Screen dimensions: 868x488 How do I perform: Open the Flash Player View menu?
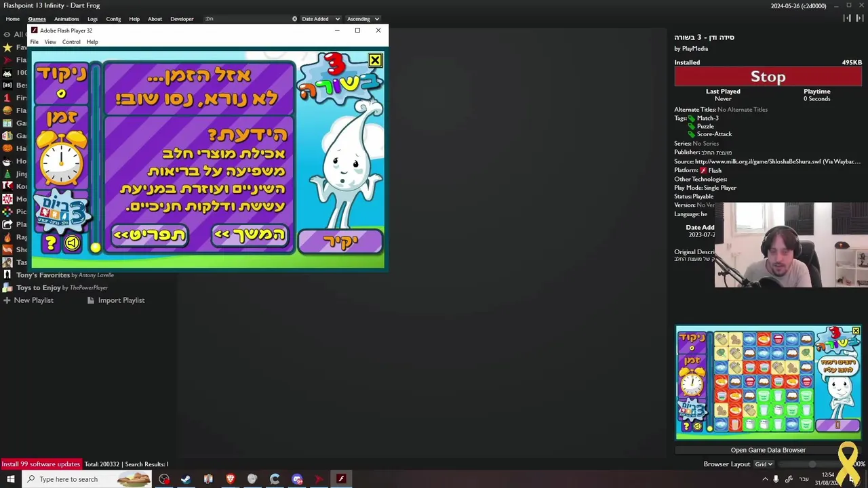(x=50, y=42)
